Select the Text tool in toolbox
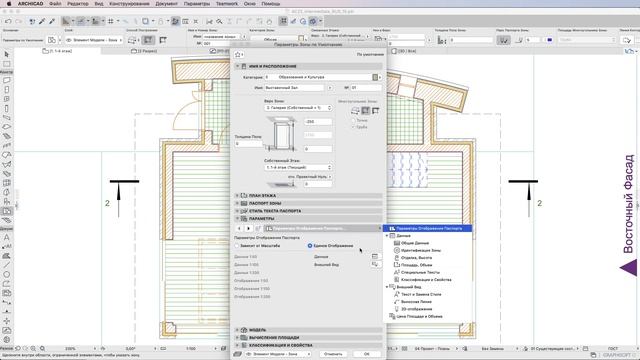Viewport: 640px width, 360px height. 7,237
